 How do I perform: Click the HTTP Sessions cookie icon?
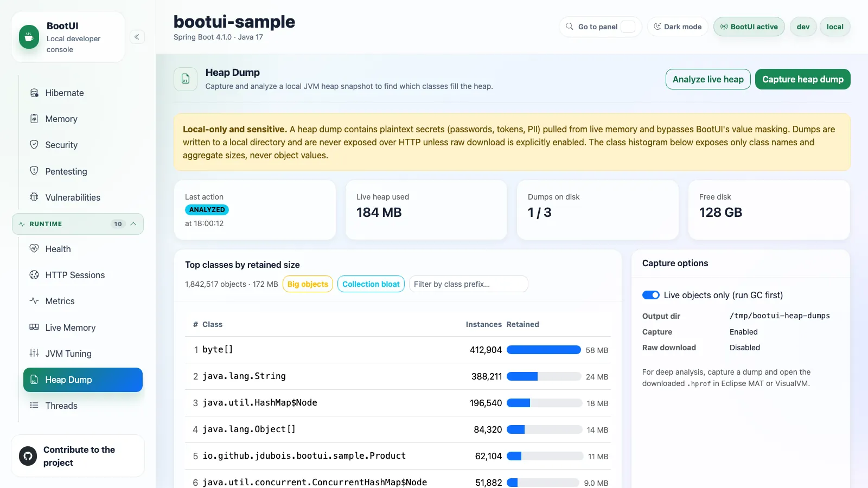(34, 275)
